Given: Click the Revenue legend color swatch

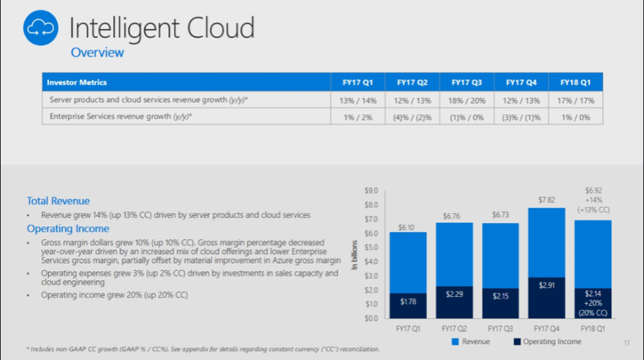Looking at the screenshot, I should 458,342.
